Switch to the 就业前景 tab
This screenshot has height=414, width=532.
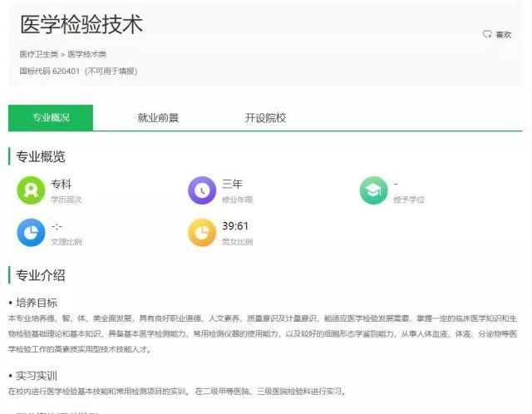(158, 118)
